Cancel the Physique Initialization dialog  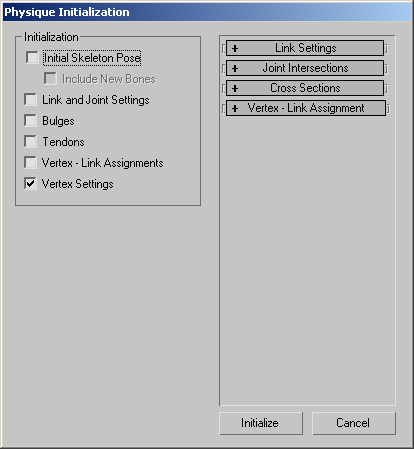click(x=354, y=423)
